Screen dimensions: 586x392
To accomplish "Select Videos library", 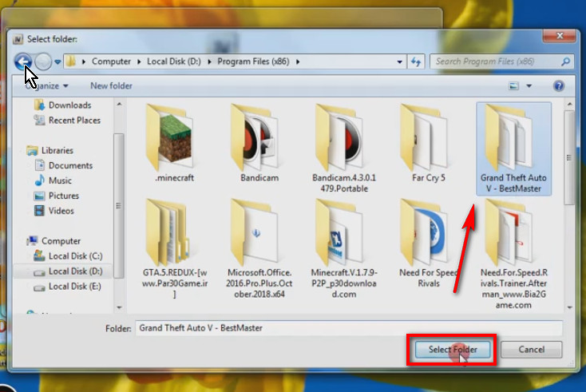I will (x=53, y=211).
